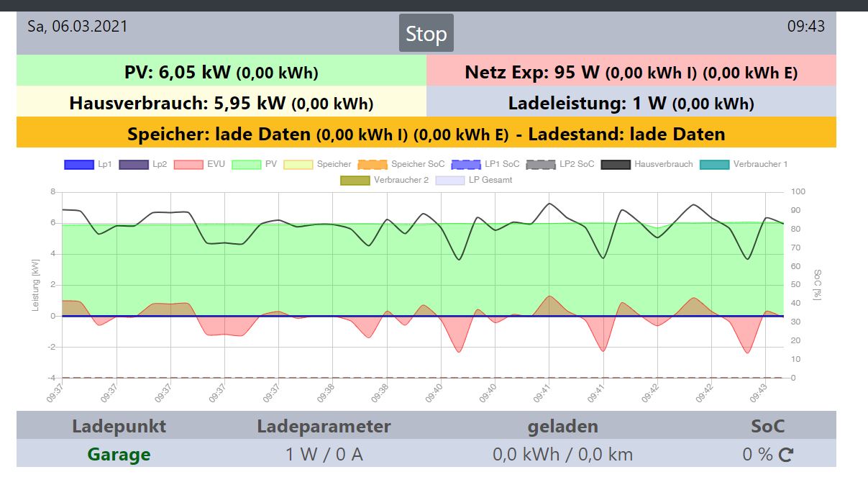Click the Speicher SoC legend swatch

(372, 164)
